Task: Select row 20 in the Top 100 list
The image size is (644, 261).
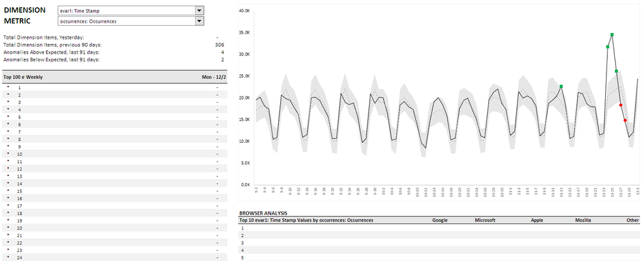Action: pos(115,227)
